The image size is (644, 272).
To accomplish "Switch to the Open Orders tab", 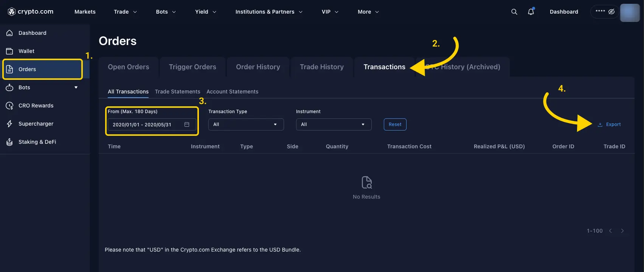I will point(129,67).
